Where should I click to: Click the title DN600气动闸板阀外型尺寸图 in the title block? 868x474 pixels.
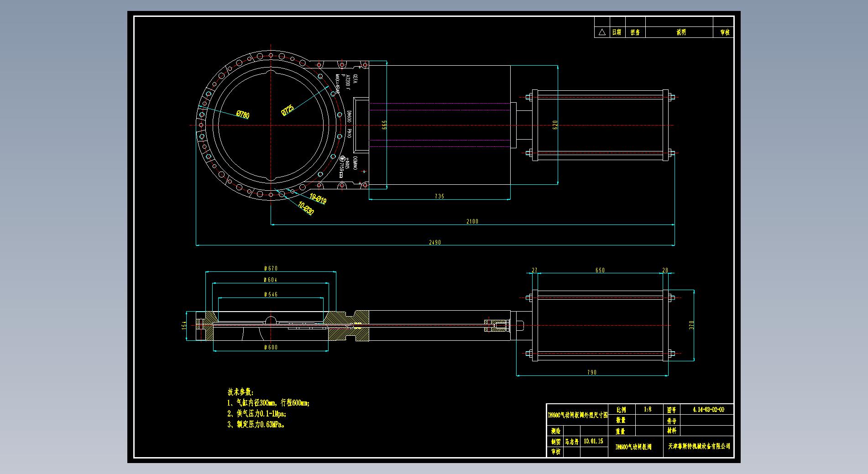[x=577, y=415]
